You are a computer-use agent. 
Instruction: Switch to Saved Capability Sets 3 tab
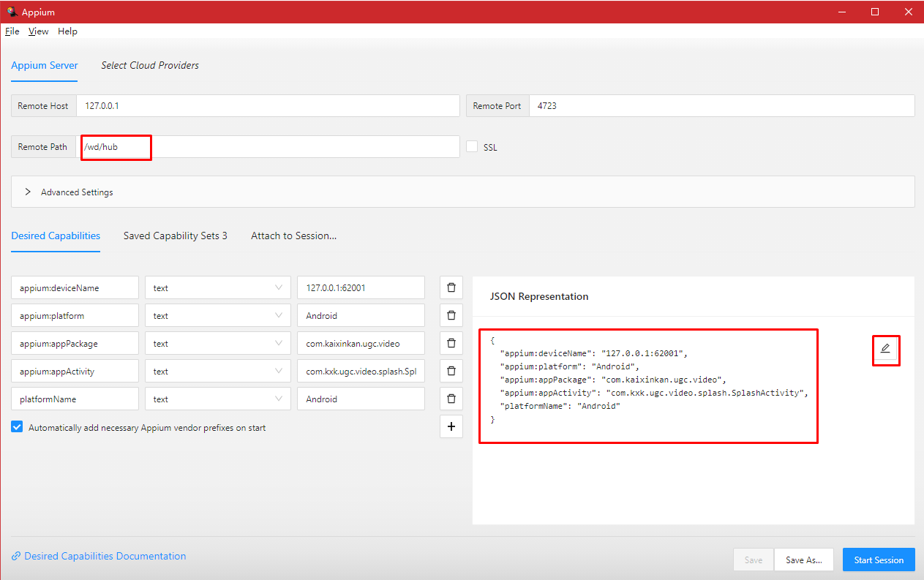pyautogui.click(x=176, y=236)
